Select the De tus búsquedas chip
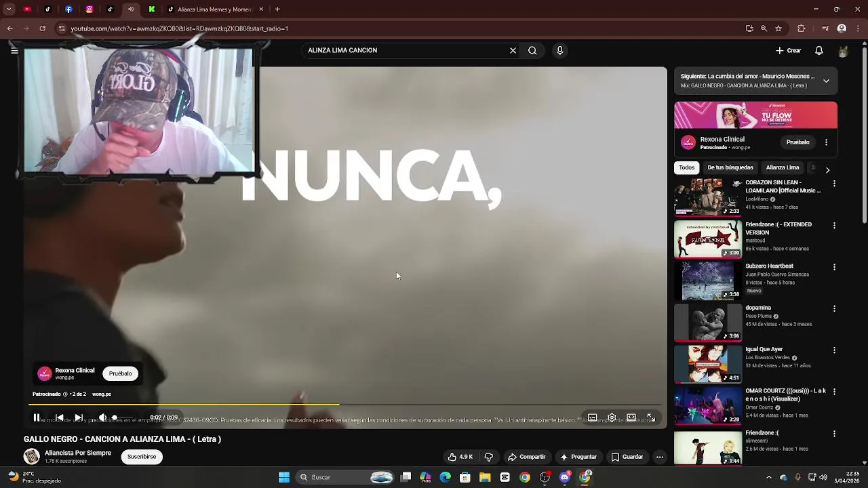The width and height of the screenshot is (868, 488). [x=730, y=167]
